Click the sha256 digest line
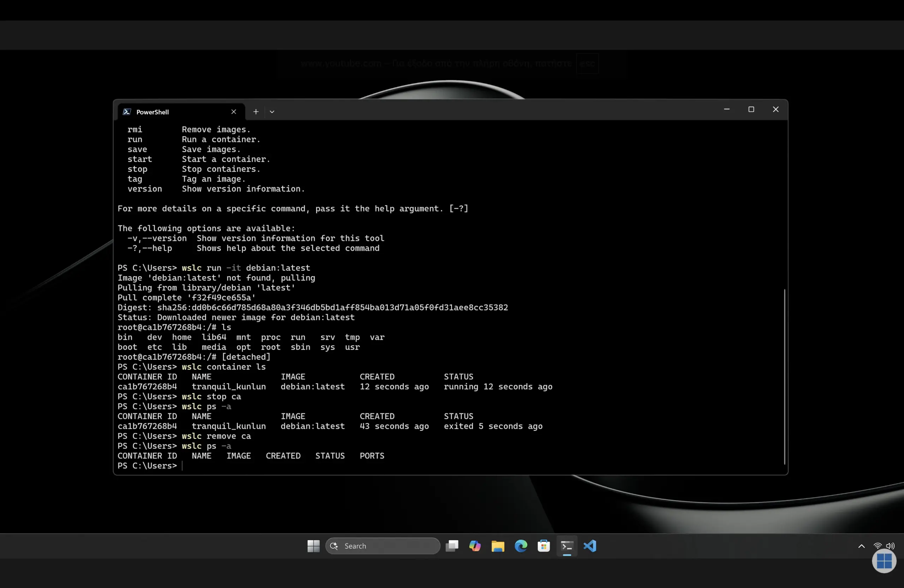904x588 pixels. tap(313, 307)
